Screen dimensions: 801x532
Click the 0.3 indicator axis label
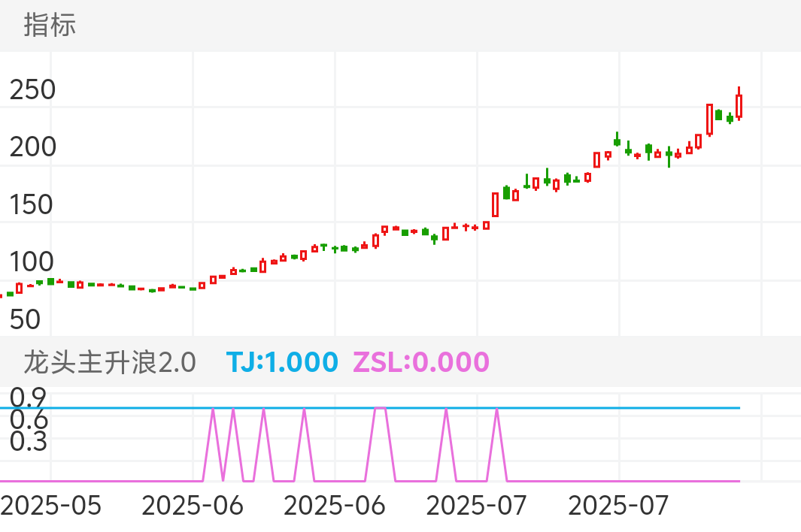tap(28, 442)
